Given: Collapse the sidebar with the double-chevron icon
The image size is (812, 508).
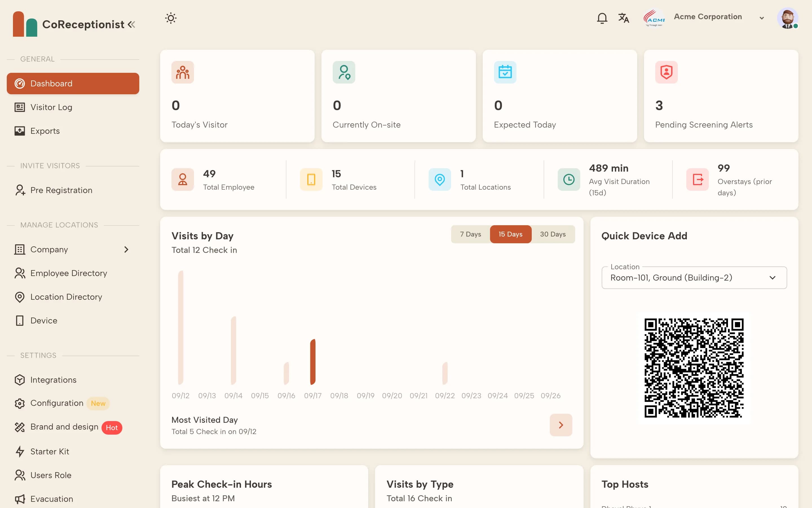Looking at the screenshot, I should click(132, 25).
